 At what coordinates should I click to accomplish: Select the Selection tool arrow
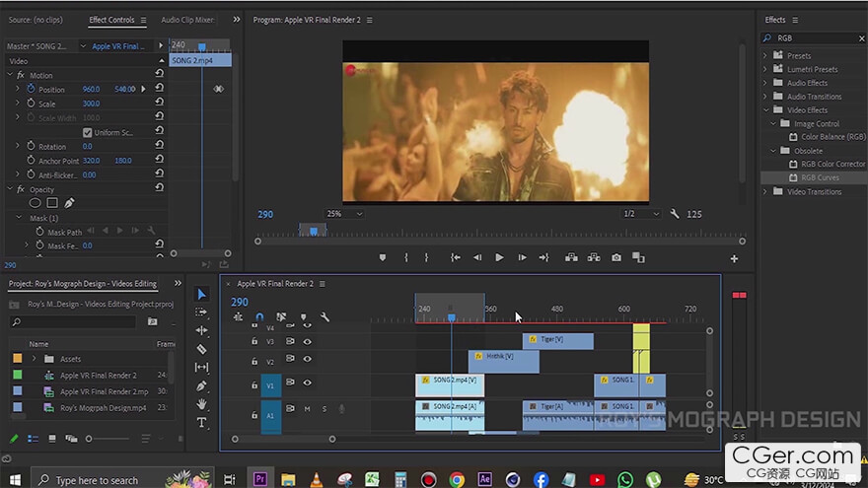pos(201,295)
